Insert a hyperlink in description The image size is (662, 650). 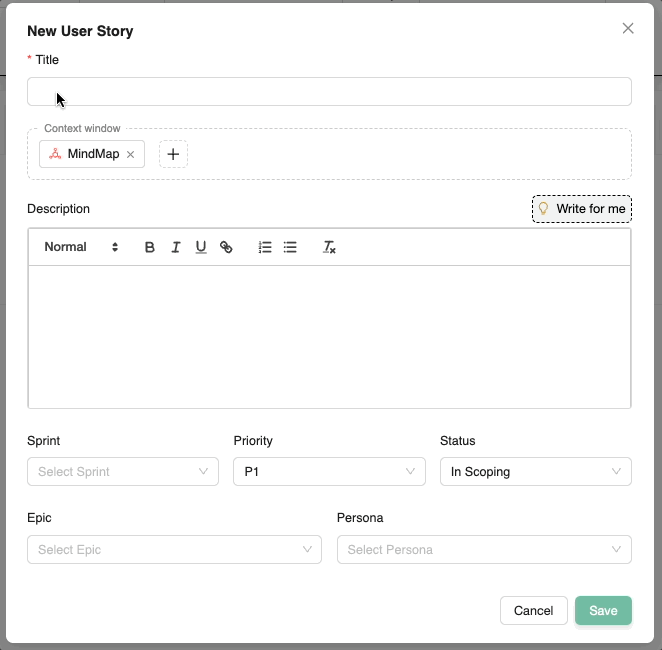226,247
